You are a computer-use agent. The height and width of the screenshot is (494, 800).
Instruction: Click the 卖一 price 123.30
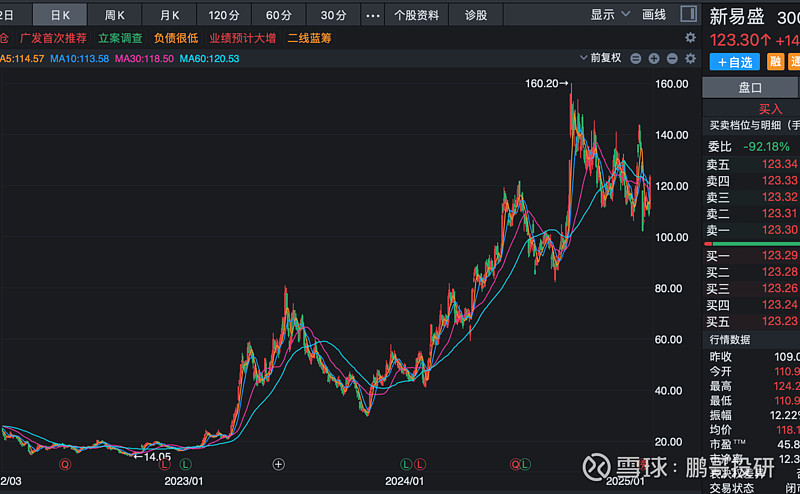[x=779, y=230]
